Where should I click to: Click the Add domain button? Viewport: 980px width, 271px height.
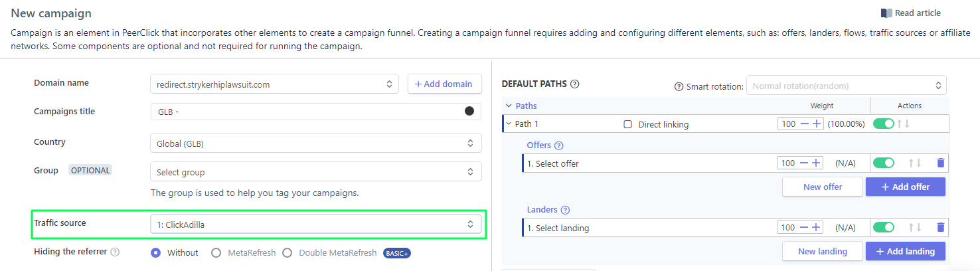pyautogui.click(x=444, y=84)
